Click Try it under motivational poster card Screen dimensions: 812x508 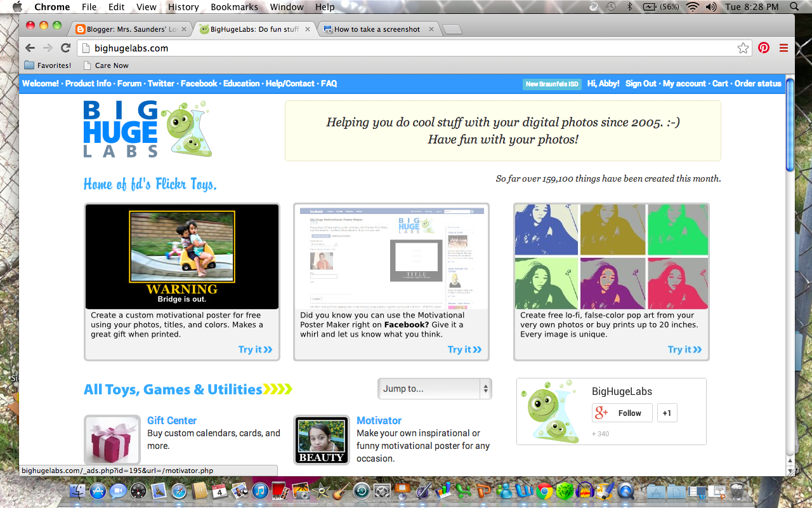point(255,349)
